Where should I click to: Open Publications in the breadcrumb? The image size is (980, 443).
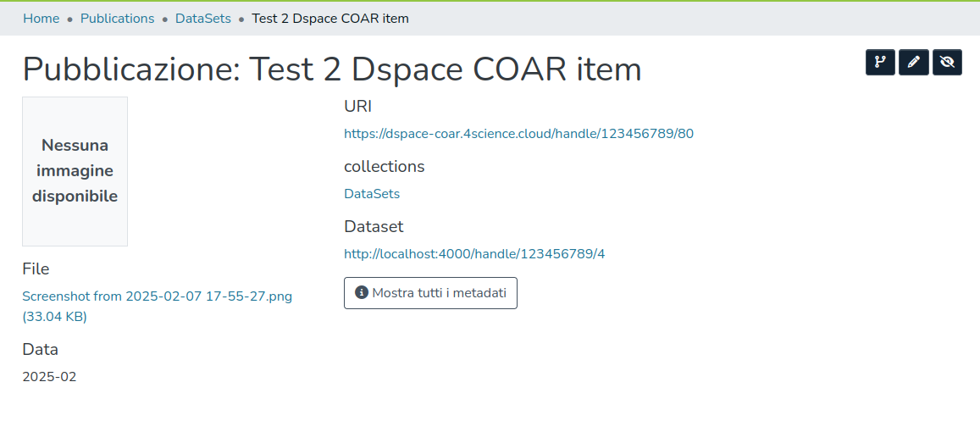pos(117,19)
